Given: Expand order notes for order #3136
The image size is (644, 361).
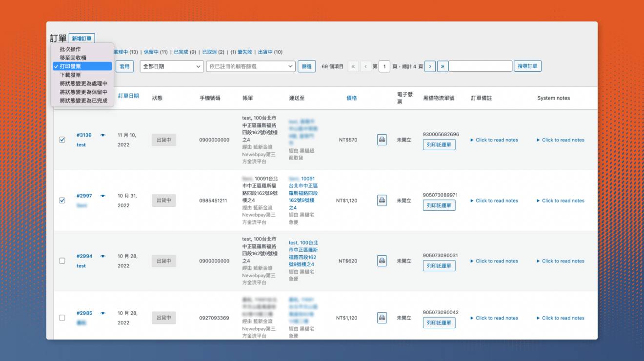Looking at the screenshot, I should pos(494,140).
